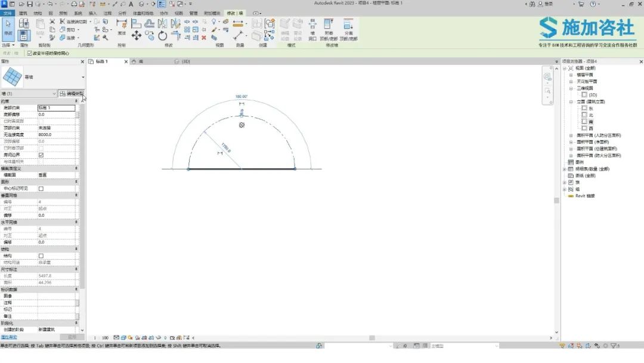644x363 pixels.
Task: Click the Detach Top/Base tool icon
Action: pyautogui.click(x=348, y=29)
